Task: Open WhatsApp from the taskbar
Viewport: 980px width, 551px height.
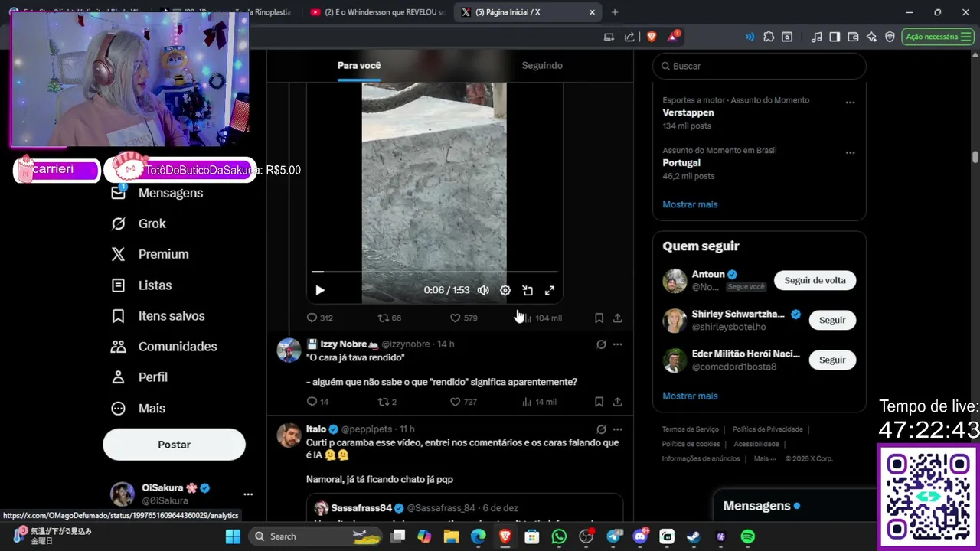Action: click(559, 536)
